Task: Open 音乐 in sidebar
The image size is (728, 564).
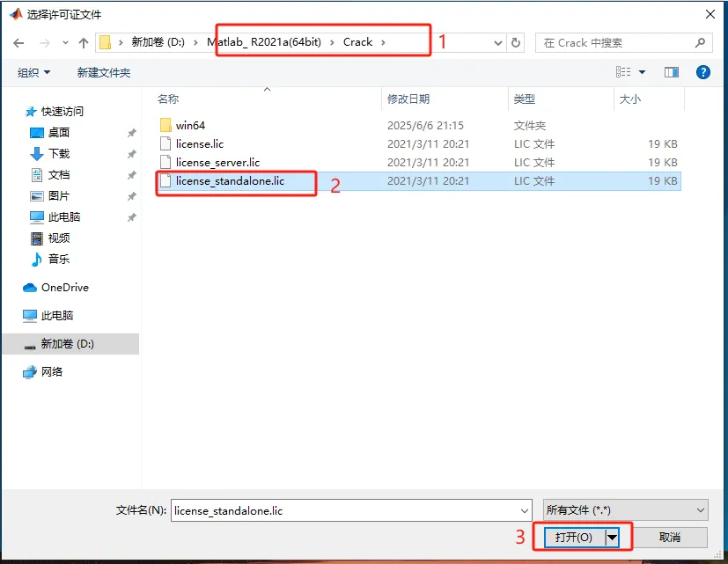Action: (x=59, y=259)
